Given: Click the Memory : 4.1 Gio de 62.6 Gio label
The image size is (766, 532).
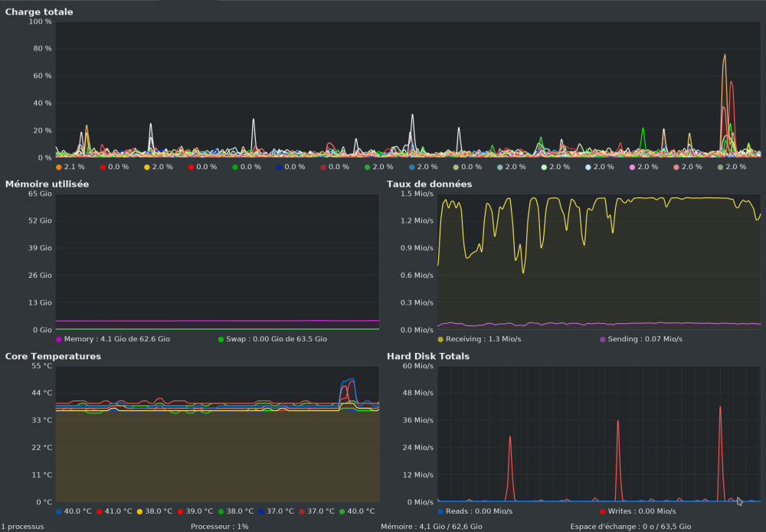Looking at the screenshot, I should [x=116, y=339].
